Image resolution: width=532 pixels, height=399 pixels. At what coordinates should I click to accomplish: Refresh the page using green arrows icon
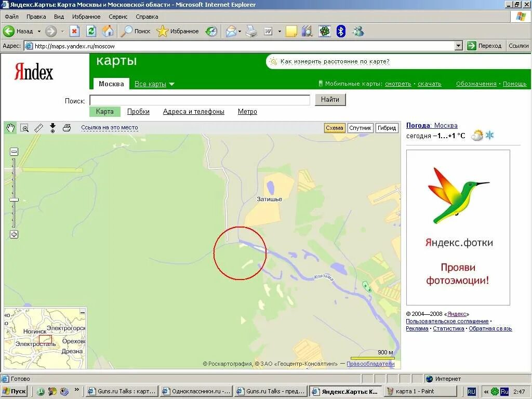91,31
